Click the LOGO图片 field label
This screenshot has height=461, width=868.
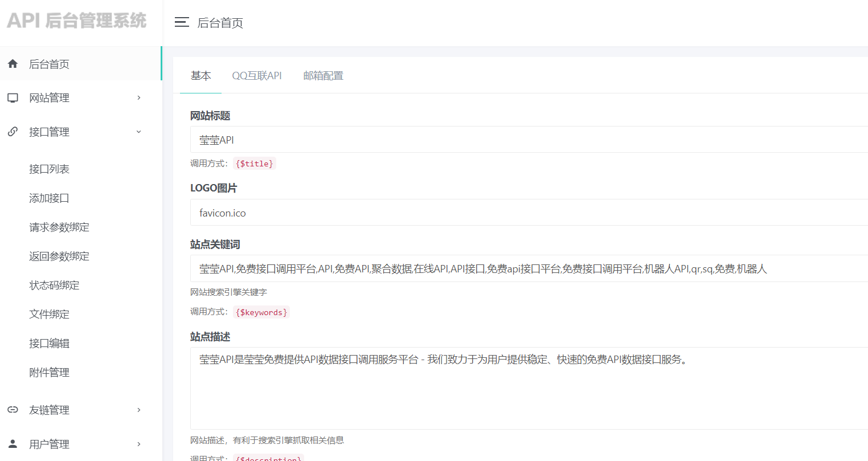tap(214, 188)
